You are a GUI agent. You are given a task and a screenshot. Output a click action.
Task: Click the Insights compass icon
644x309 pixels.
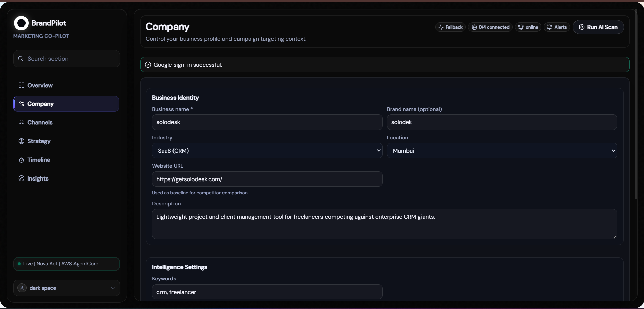(x=21, y=178)
